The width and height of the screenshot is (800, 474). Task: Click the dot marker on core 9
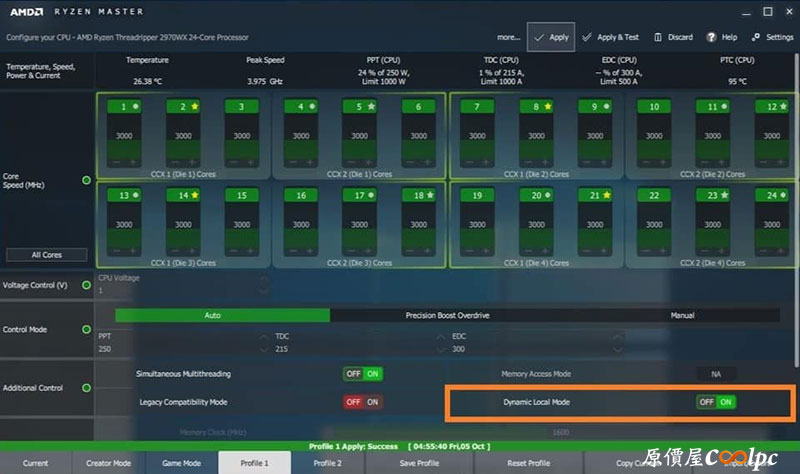coord(606,106)
